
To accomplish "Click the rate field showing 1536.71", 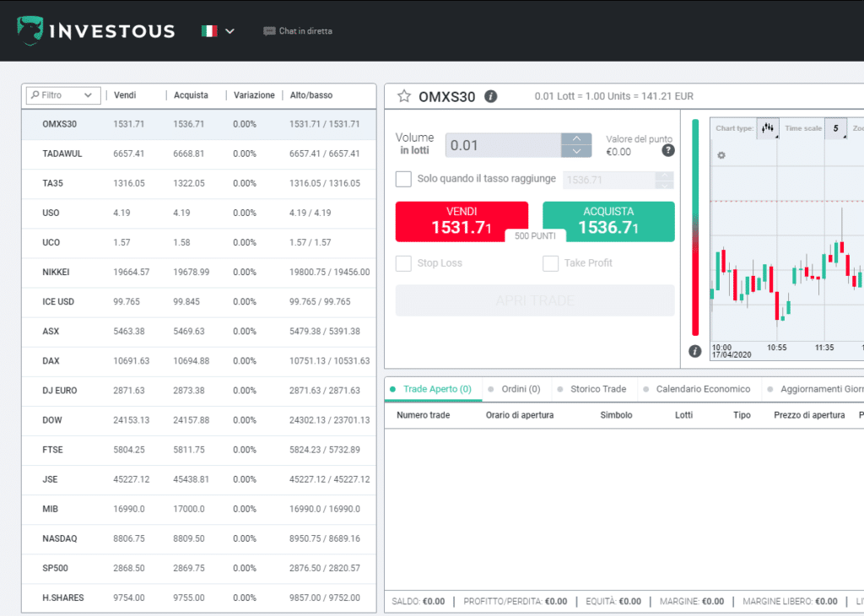I will pyautogui.click(x=609, y=181).
